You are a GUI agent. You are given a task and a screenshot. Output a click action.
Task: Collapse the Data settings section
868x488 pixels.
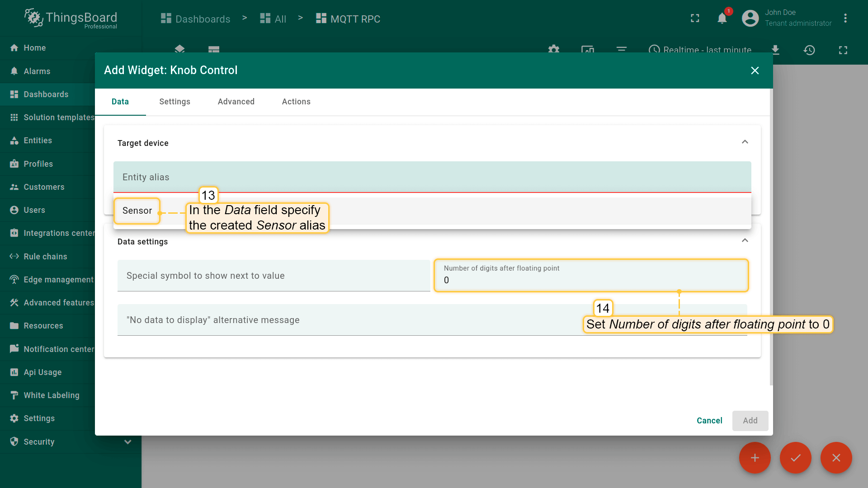tap(745, 241)
